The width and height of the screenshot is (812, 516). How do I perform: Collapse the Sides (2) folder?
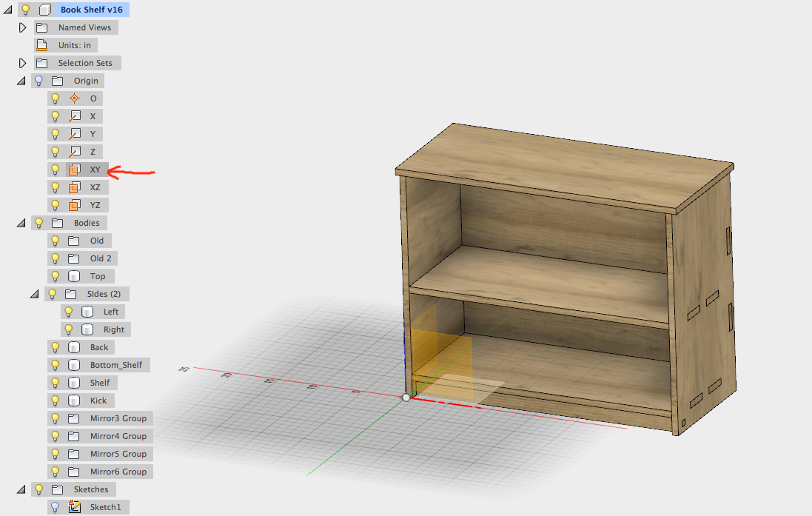pyautogui.click(x=33, y=293)
